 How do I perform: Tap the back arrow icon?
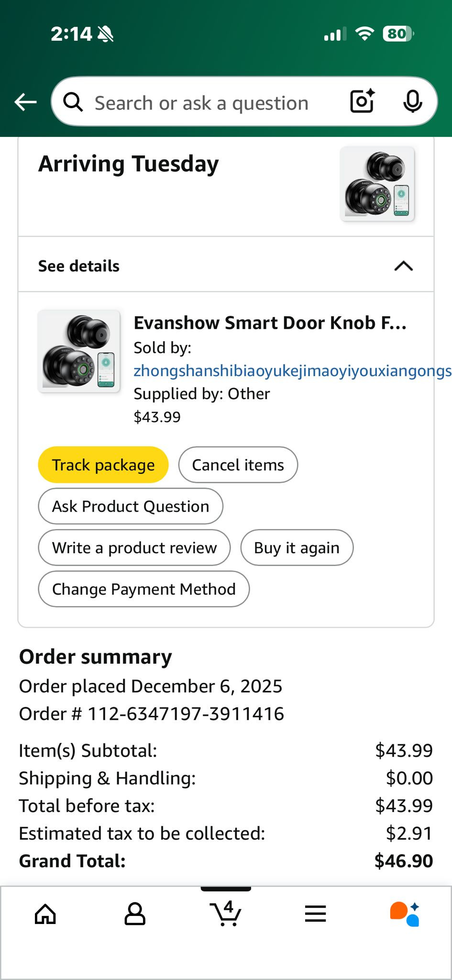tap(26, 102)
